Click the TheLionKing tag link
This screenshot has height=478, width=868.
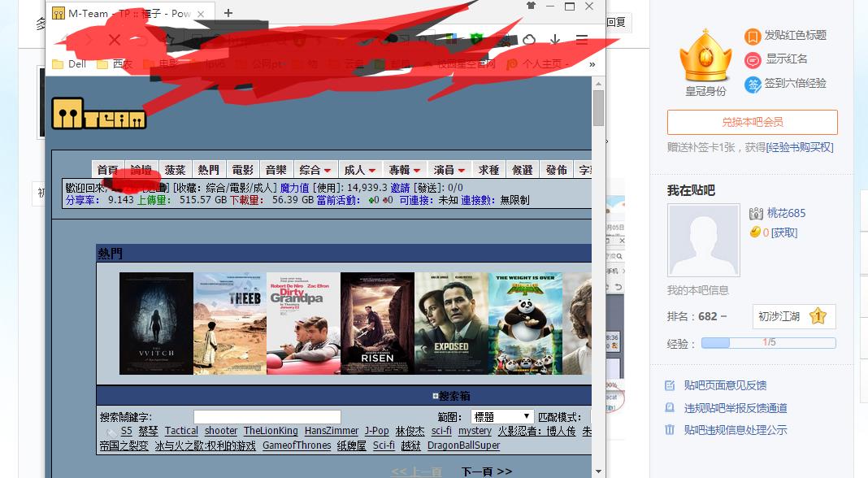(271, 431)
